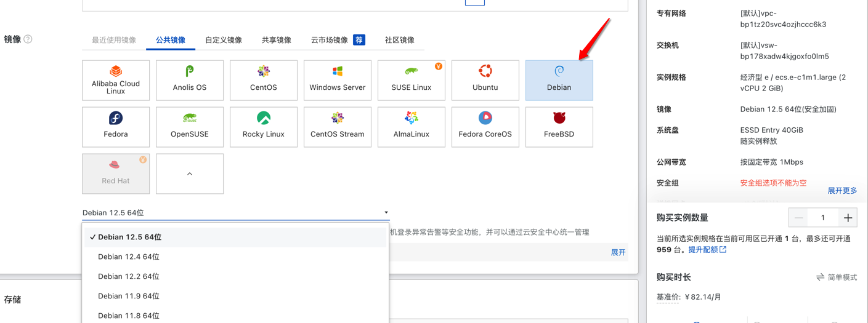Pick Debian 11.8 64位 option

click(x=235, y=316)
